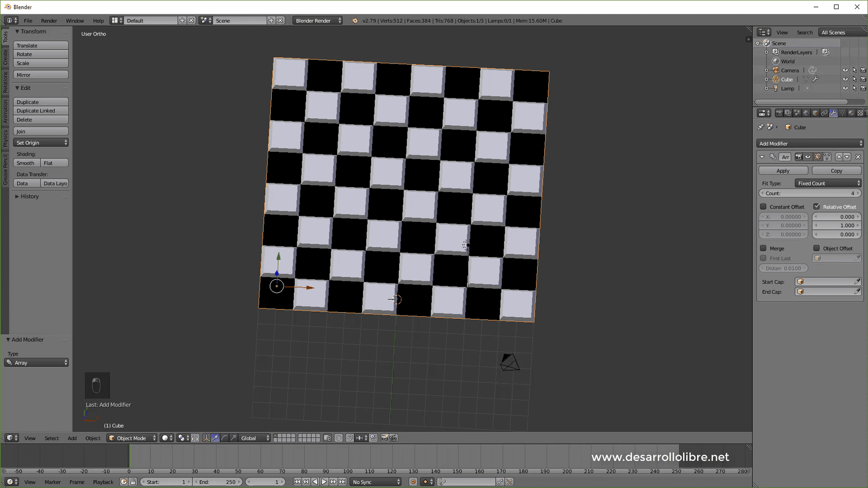Select the scale manipulator icon
Screen dimensions: 868x488
point(233,438)
